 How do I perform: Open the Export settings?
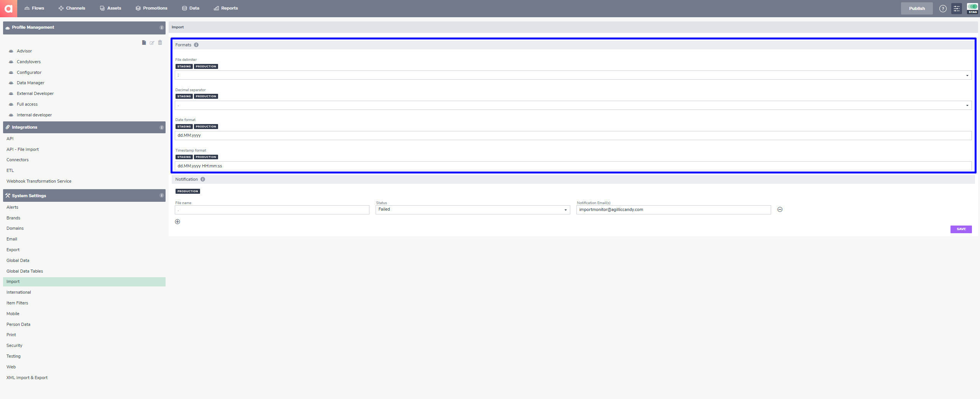point(13,250)
